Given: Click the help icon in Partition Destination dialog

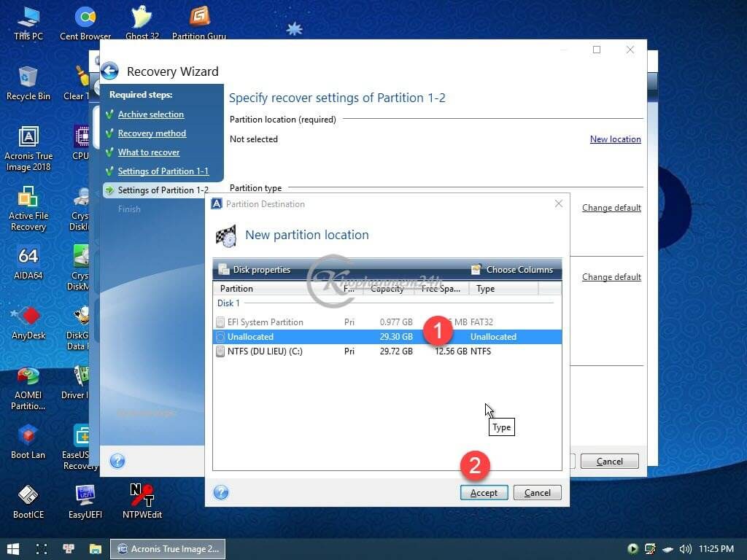Looking at the screenshot, I should (221, 492).
